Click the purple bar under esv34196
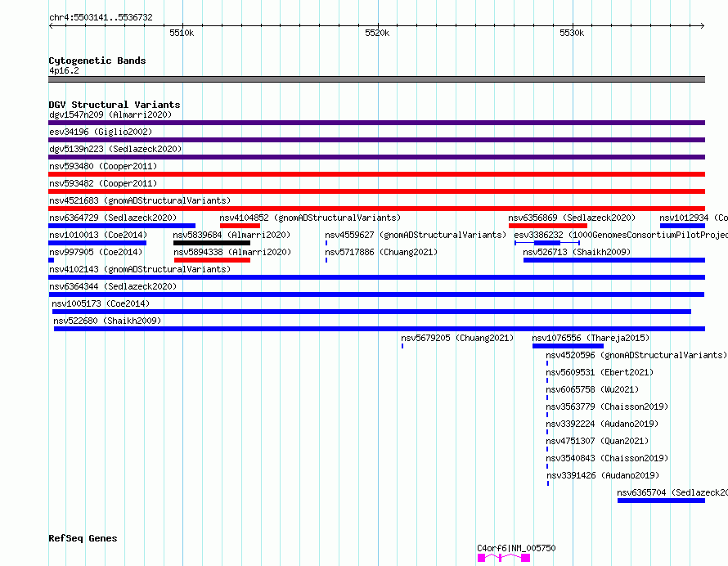Screen dimensions: 728x566 tap(376, 140)
